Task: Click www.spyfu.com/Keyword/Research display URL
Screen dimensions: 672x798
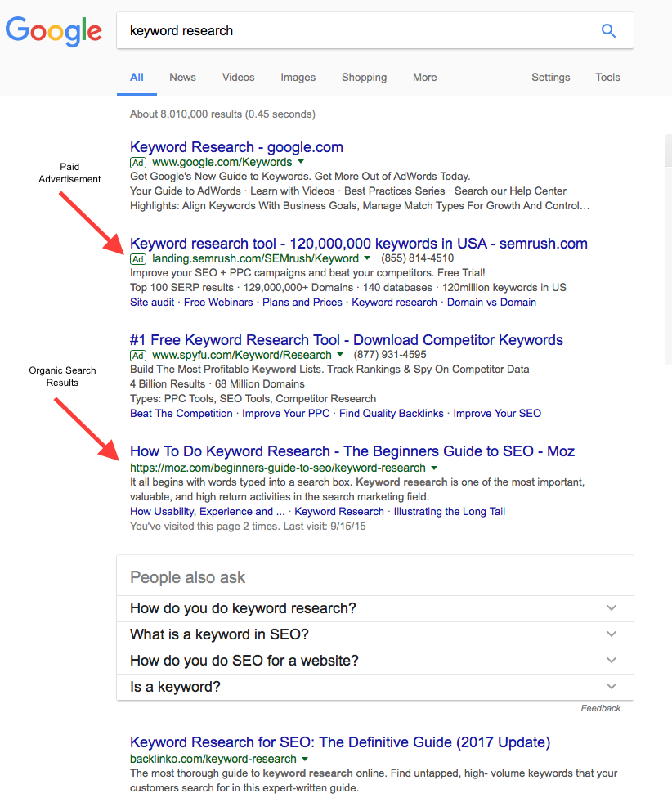Action: click(x=242, y=354)
